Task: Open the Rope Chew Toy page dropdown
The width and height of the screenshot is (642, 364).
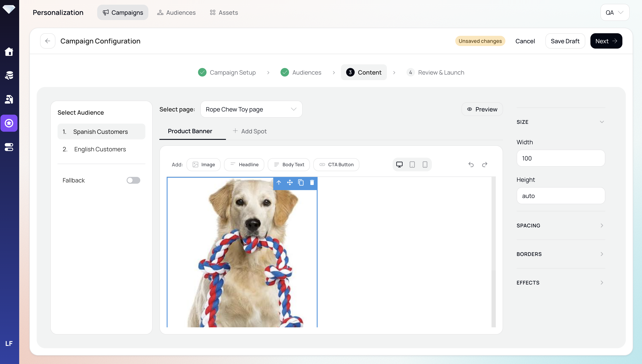Action: 251,109
